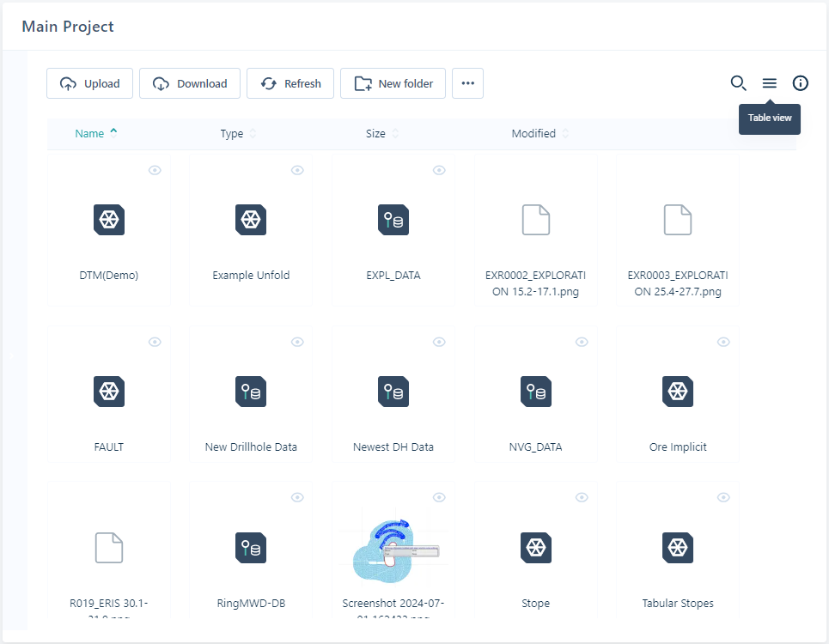This screenshot has height=644, width=829.
Task: Sort files by Size column
Action: click(x=376, y=134)
